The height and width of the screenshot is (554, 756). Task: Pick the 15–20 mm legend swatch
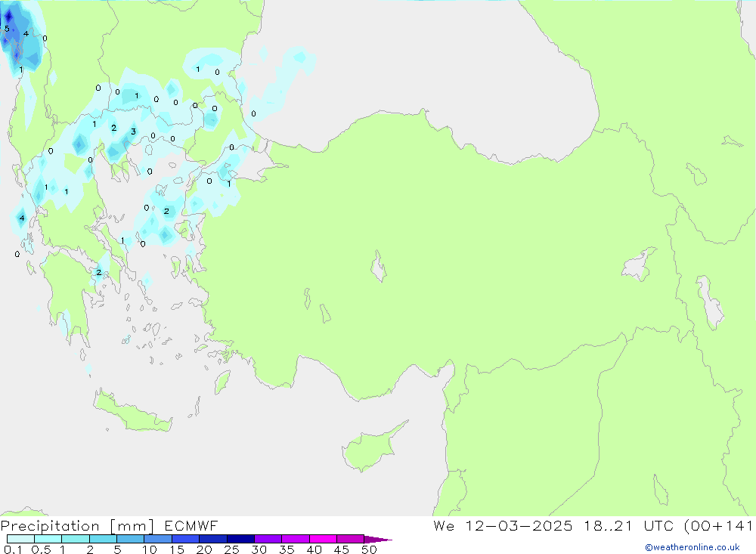point(186,539)
